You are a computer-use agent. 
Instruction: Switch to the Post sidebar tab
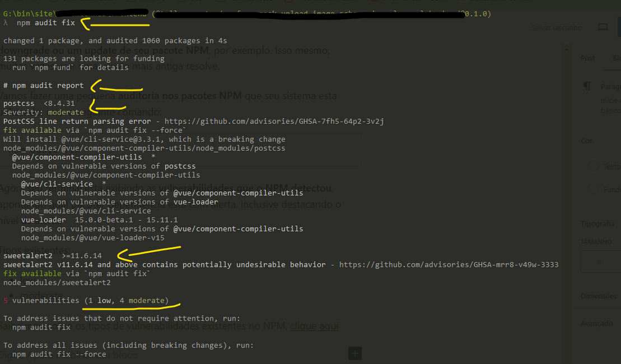tap(587, 58)
